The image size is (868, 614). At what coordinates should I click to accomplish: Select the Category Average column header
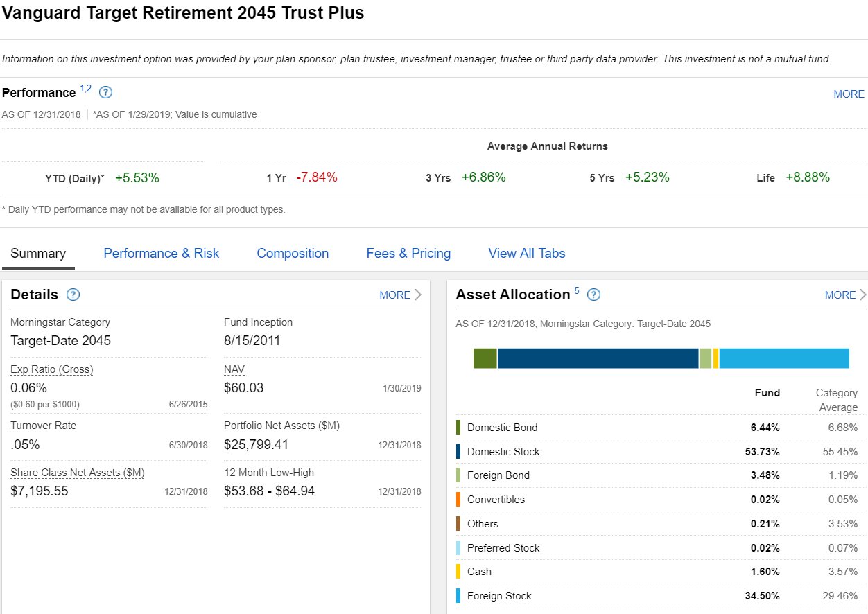click(x=837, y=400)
